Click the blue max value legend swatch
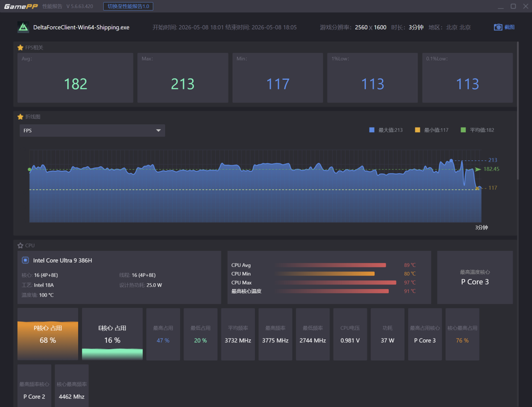This screenshot has height=407, width=532. point(372,130)
